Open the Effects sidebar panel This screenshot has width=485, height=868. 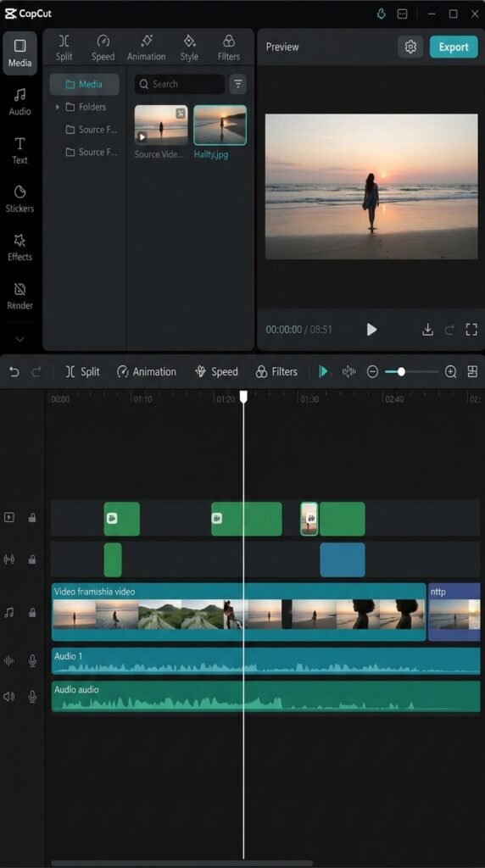[20, 248]
